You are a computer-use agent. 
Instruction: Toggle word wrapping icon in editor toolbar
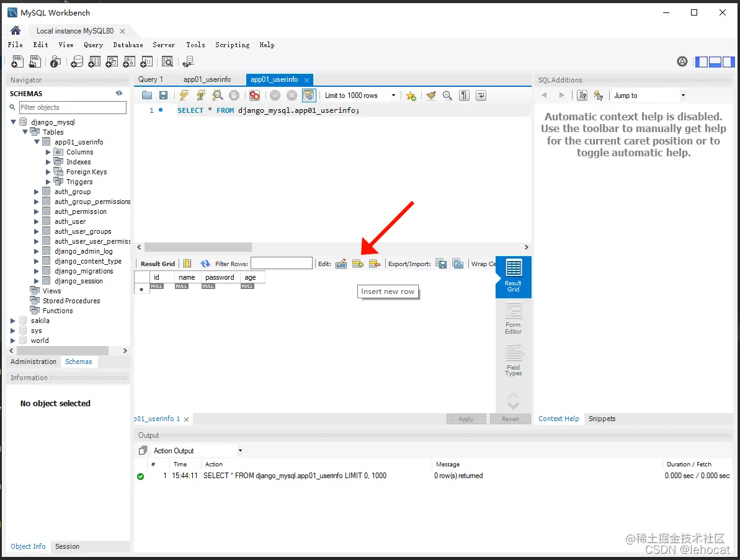[481, 96]
